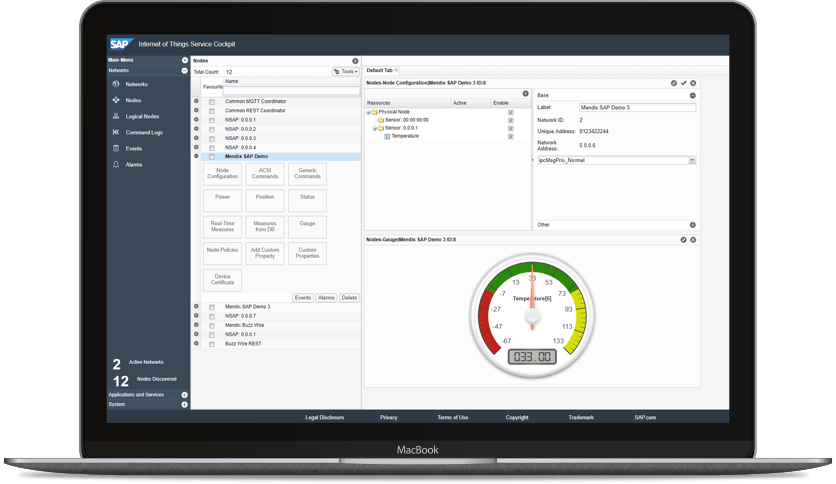Tick the favourite checkbox for Mendix SAP Demo 3
This screenshot has width=836, height=484.
[212, 307]
